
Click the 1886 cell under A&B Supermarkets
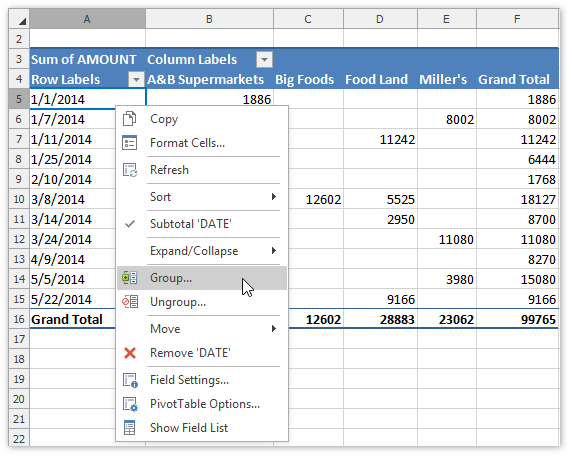[209, 99]
